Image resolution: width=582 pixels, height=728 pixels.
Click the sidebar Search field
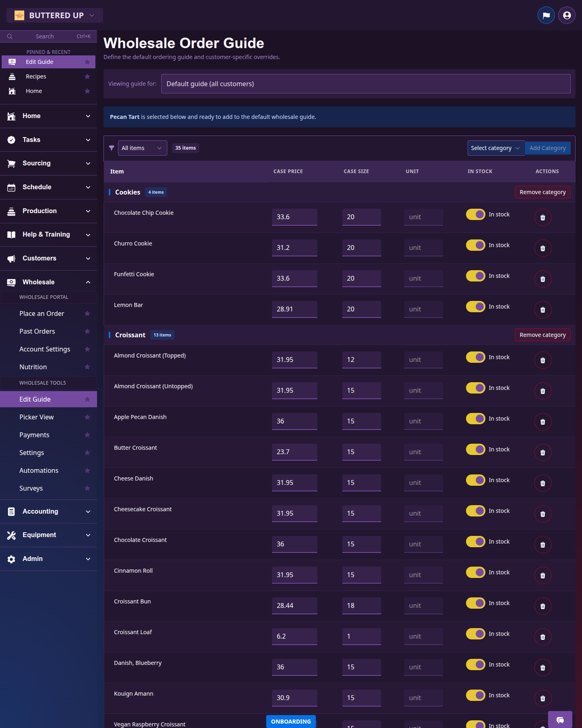point(48,36)
